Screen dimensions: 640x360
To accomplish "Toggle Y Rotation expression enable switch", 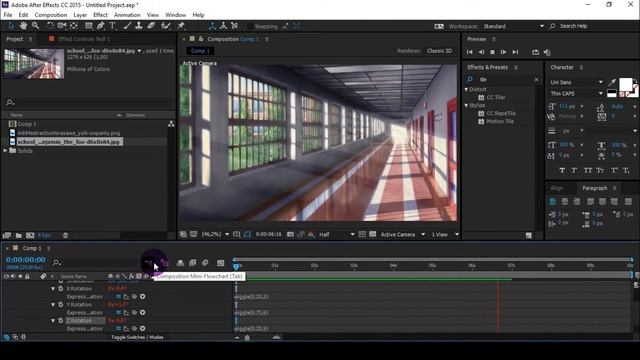I will tap(118, 312).
